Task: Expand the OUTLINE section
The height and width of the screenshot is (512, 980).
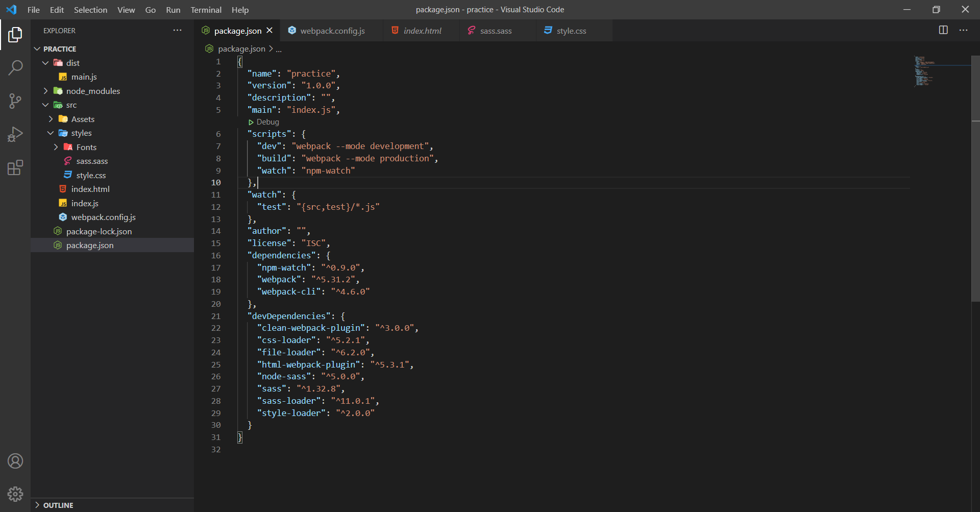Action: [x=37, y=505]
